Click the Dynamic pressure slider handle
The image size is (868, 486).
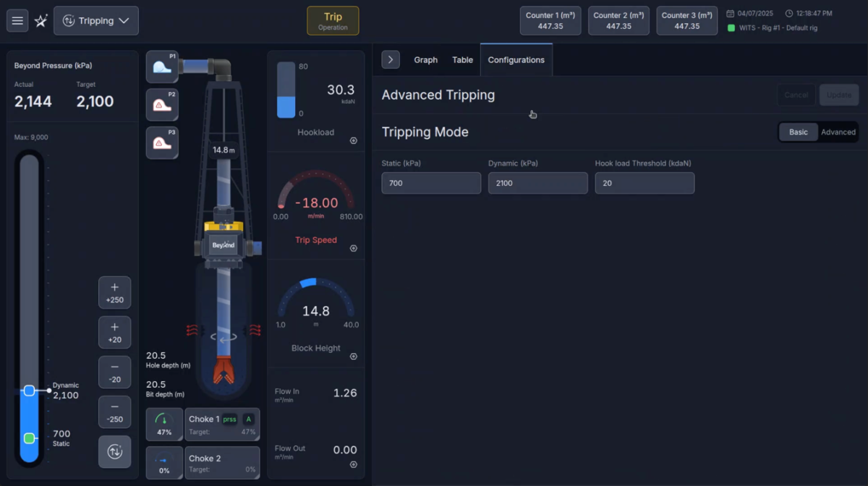tap(29, 391)
